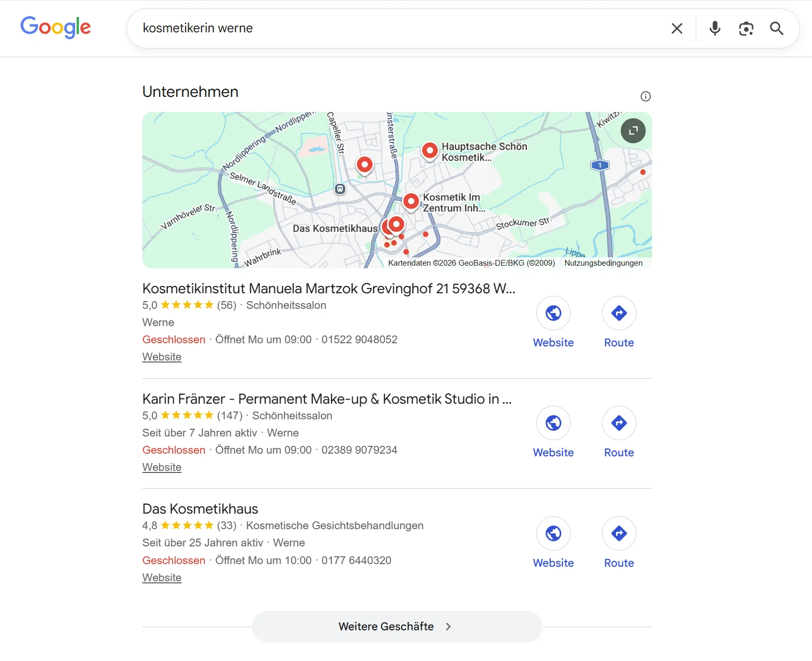The width and height of the screenshot is (812, 661).
Task: Click 'Wahrbrink' street label on map
Action: point(263,257)
